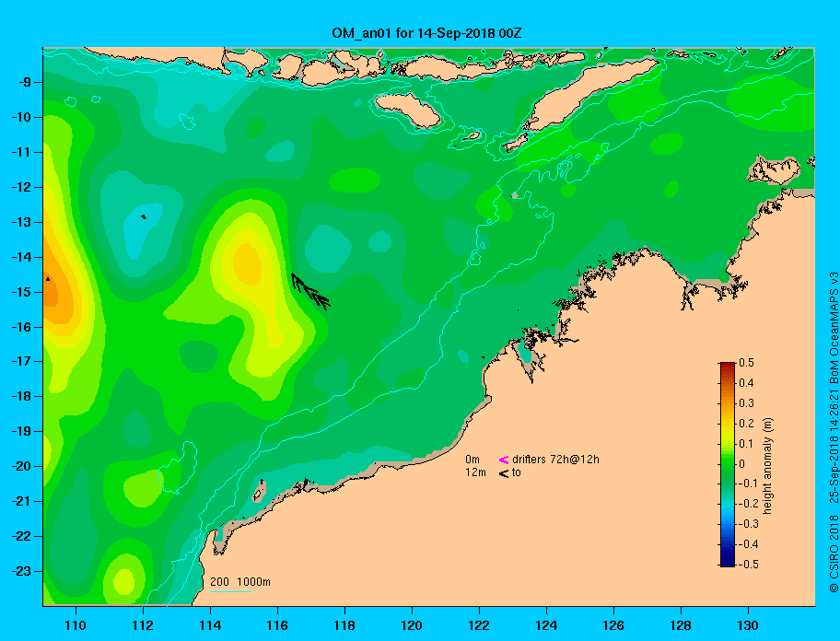Click colorbar tick label '0.2'
Viewport: 840px width, 641px height.
(746, 424)
